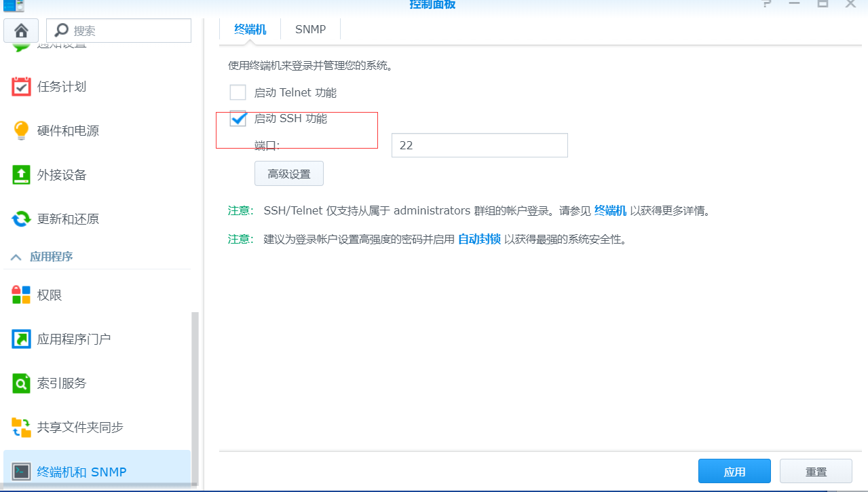
Task: Click the lightbulb icon for 硬件和电源
Action: point(22,131)
